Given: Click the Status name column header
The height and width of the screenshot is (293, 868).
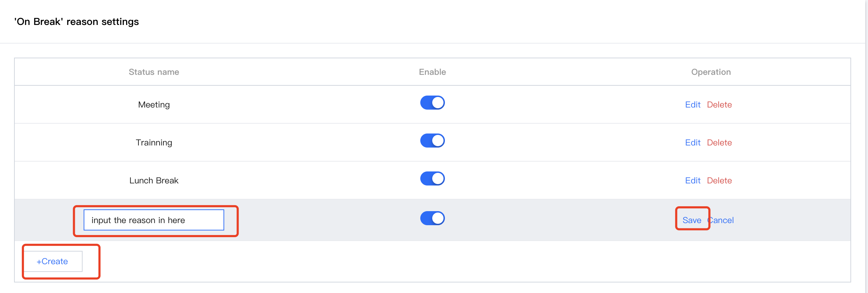Looking at the screenshot, I should (x=154, y=72).
